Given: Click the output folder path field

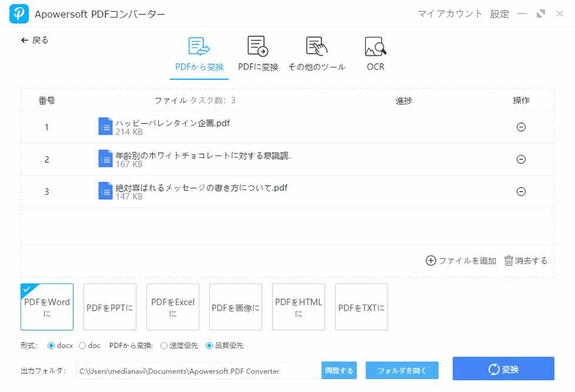Looking at the screenshot, I should [199, 371].
